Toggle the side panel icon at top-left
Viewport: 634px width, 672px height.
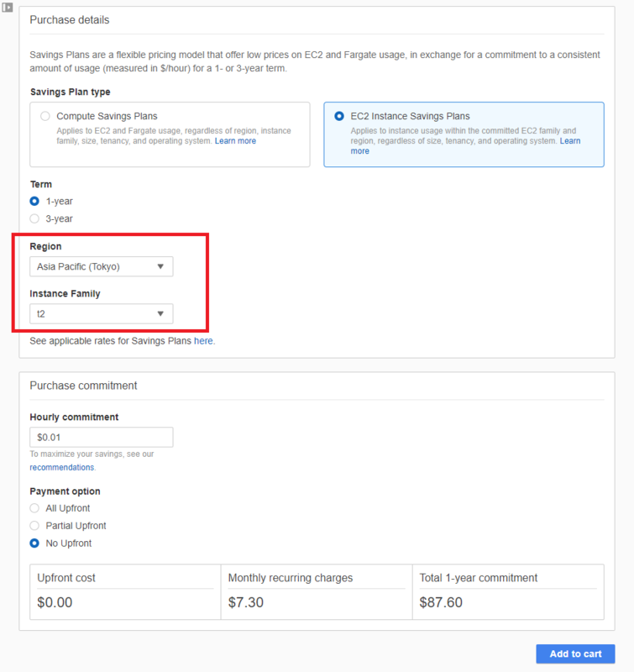click(8, 8)
